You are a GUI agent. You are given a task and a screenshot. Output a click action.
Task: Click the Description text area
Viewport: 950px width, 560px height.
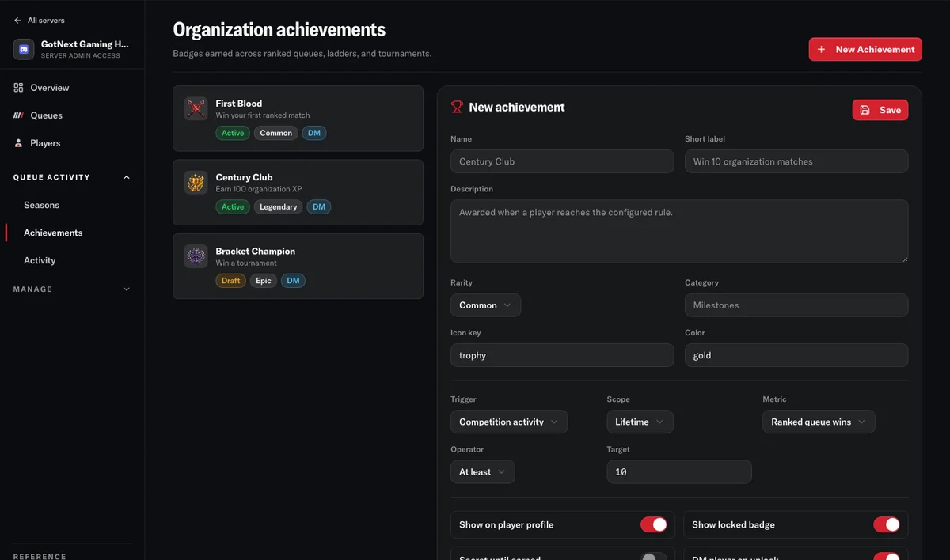click(x=679, y=231)
